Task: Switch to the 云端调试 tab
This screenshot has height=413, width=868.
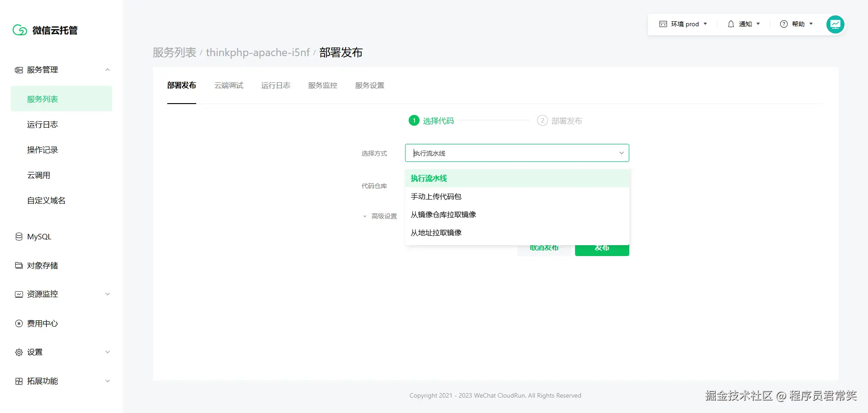Action: coord(229,85)
